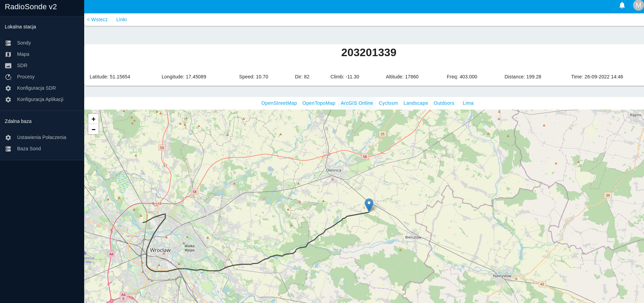Image resolution: width=644 pixels, height=303 pixels.
Task: Click the Freq: 403.000 value
Action: (x=462, y=77)
